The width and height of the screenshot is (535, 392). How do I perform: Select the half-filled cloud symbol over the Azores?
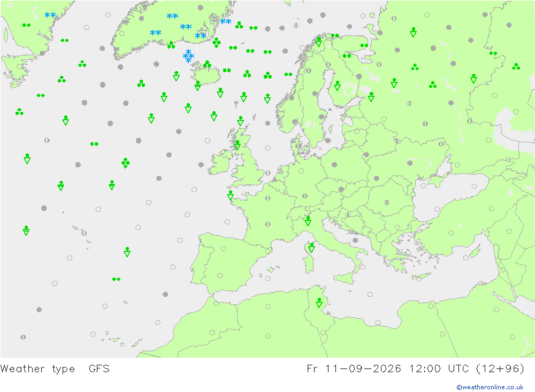pyautogui.click(x=84, y=233)
